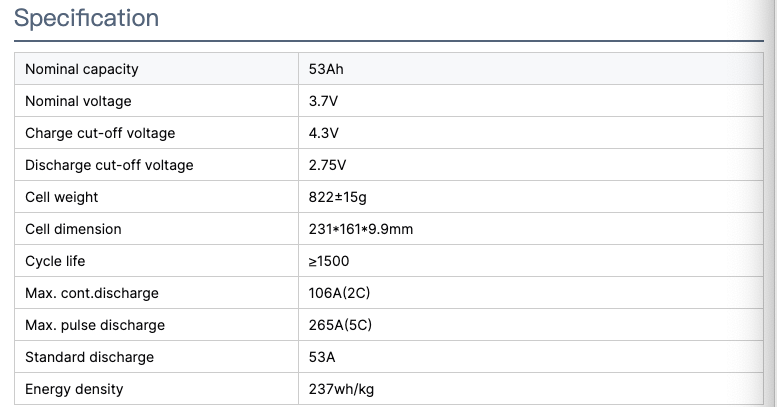Select the Nominal voltage row label
The width and height of the screenshot is (777, 407).
(78, 101)
